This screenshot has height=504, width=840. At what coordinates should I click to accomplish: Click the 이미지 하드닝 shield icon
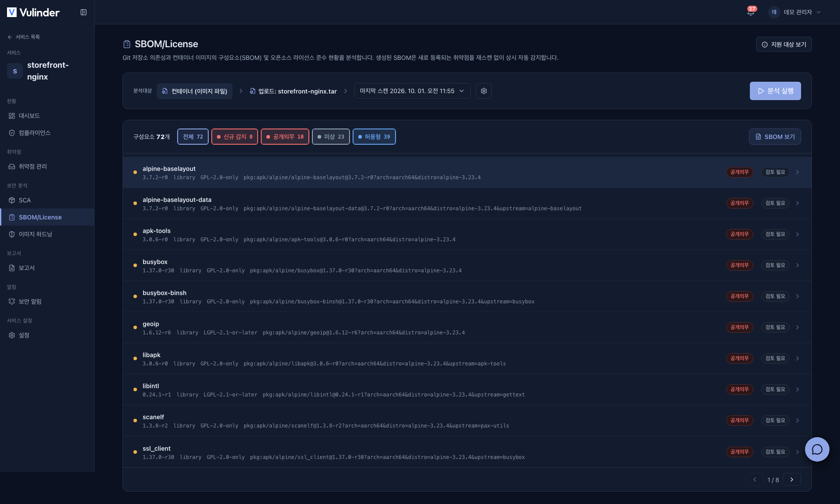(x=12, y=234)
